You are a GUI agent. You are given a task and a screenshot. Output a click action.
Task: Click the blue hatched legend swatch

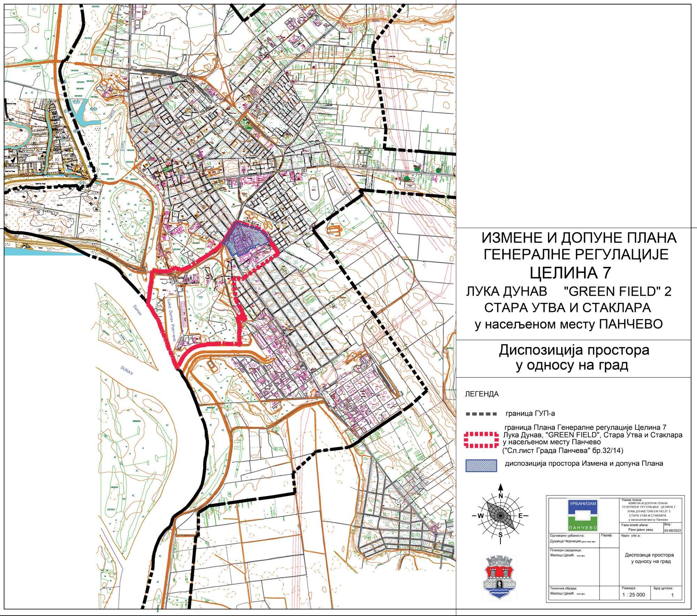pos(481,466)
